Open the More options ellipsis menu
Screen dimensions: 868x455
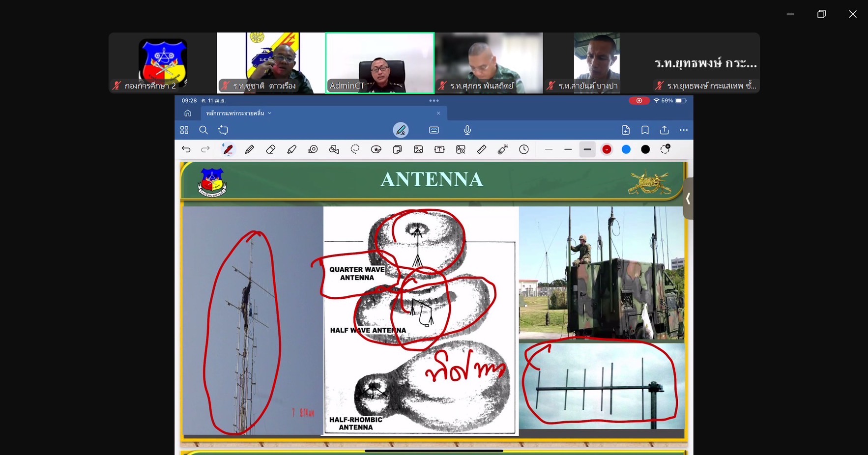(683, 130)
